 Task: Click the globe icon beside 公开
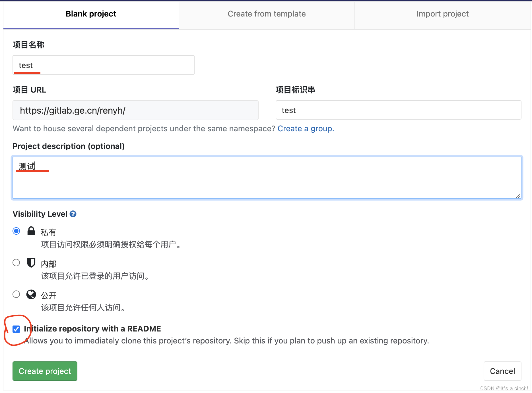31,294
